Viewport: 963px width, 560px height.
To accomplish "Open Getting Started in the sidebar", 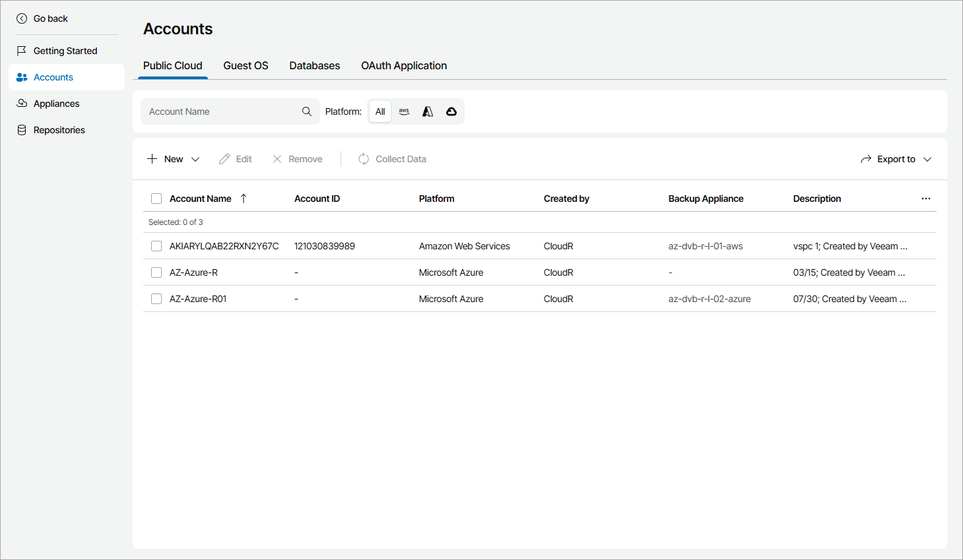I will coord(65,51).
